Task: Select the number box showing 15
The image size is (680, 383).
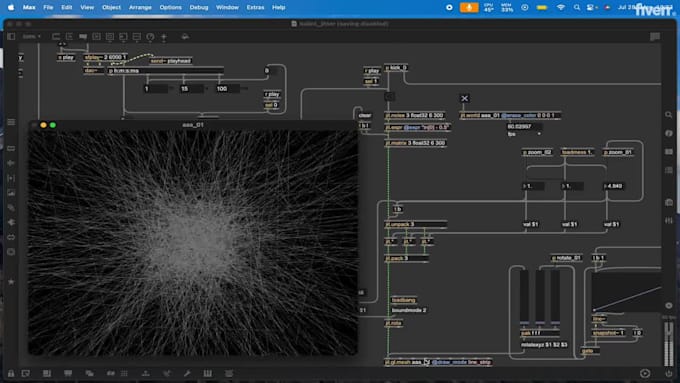Action: (x=191, y=89)
